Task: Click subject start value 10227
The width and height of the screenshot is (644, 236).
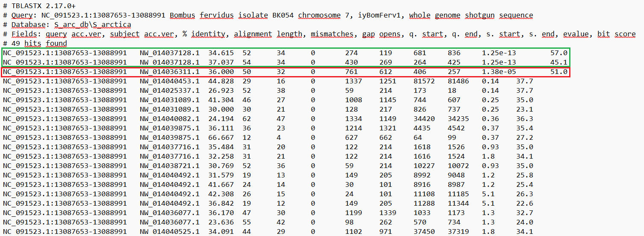Action: coord(424,165)
